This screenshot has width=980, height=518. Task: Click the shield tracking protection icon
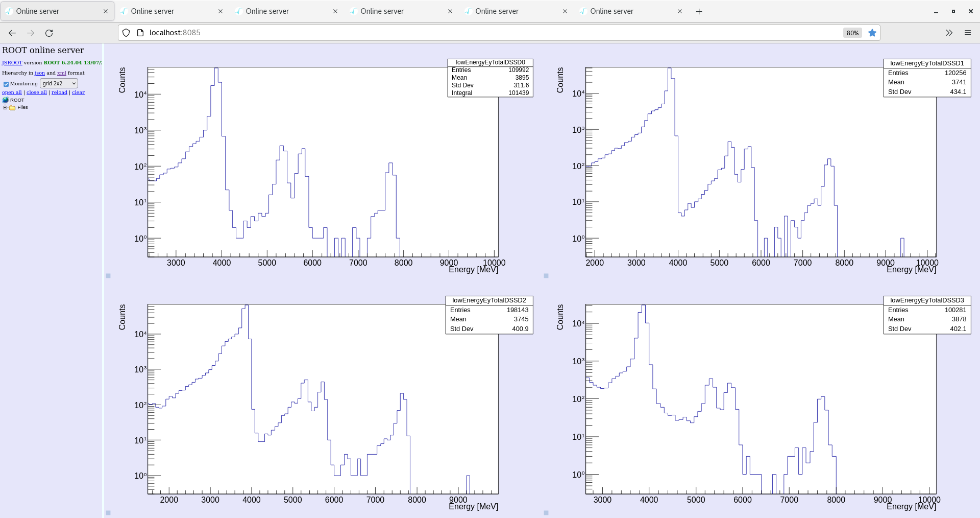tap(126, 33)
